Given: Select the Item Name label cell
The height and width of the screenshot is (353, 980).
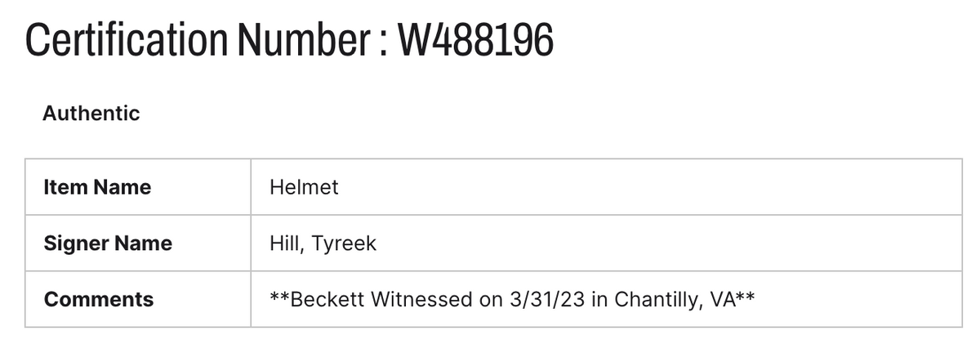Looking at the screenshot, I should (138, 187).
